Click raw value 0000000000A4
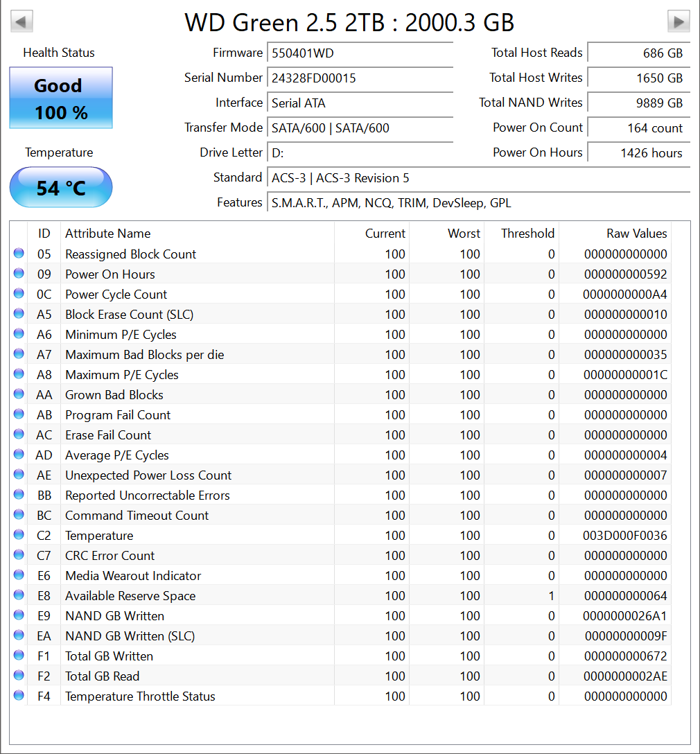This screenshot has width=700, height=754. click(625, 295)
